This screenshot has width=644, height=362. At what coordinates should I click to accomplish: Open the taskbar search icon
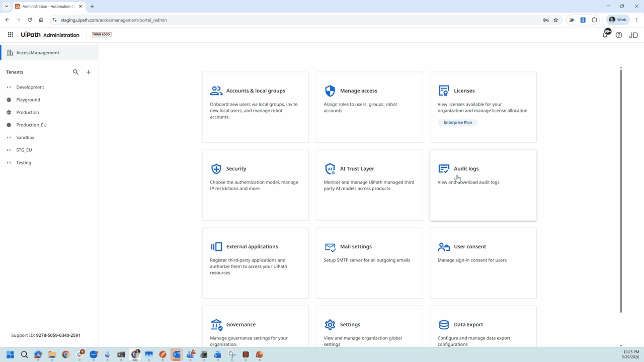[x=24, y=354]
